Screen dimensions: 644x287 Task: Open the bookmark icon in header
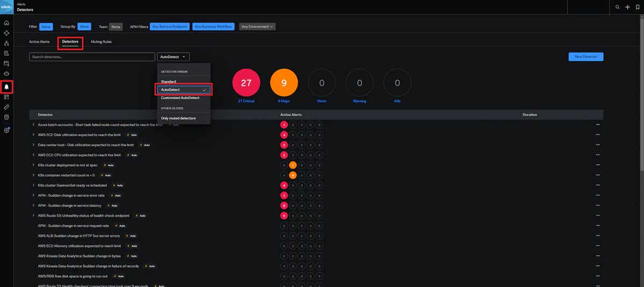tap(637, 7)
